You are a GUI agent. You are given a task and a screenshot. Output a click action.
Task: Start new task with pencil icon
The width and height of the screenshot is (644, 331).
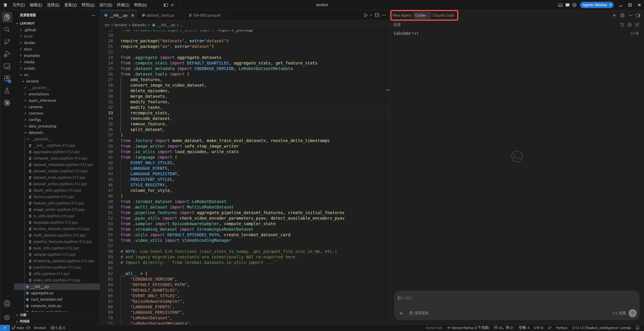coord(637,25)
